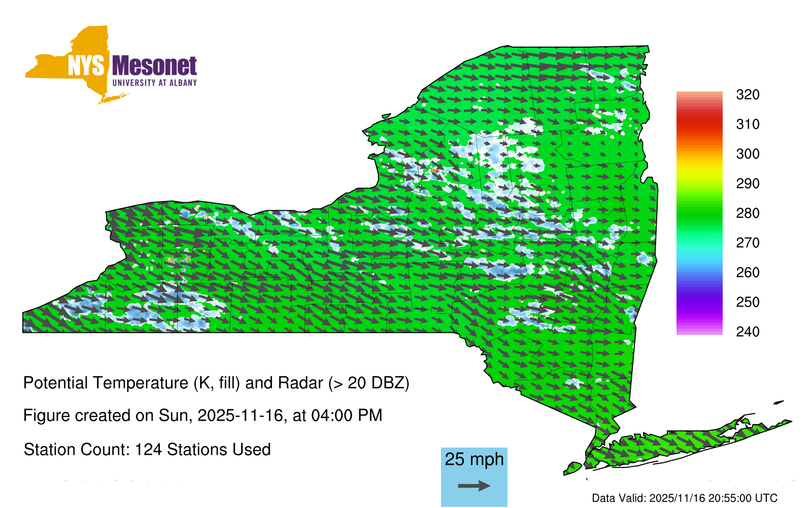Click the orange radar echo in western New York
812x508 pixels.
[x=170, y=261]
